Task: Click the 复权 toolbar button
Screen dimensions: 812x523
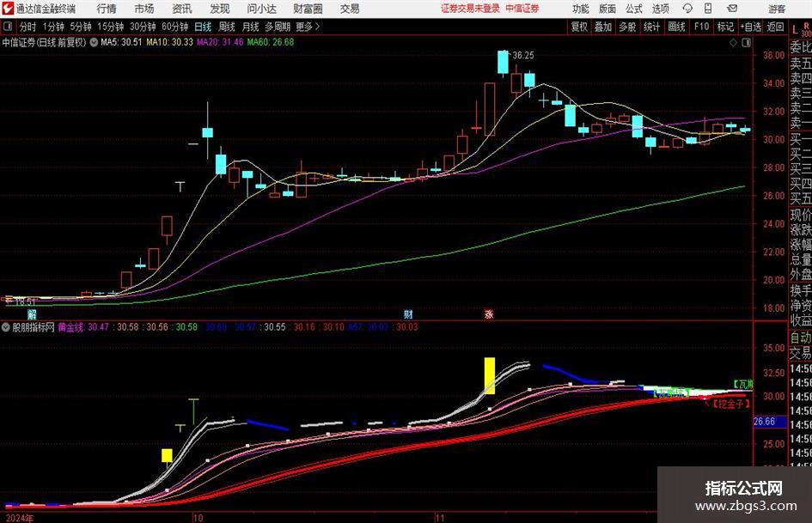Action: tap(579, 27)
